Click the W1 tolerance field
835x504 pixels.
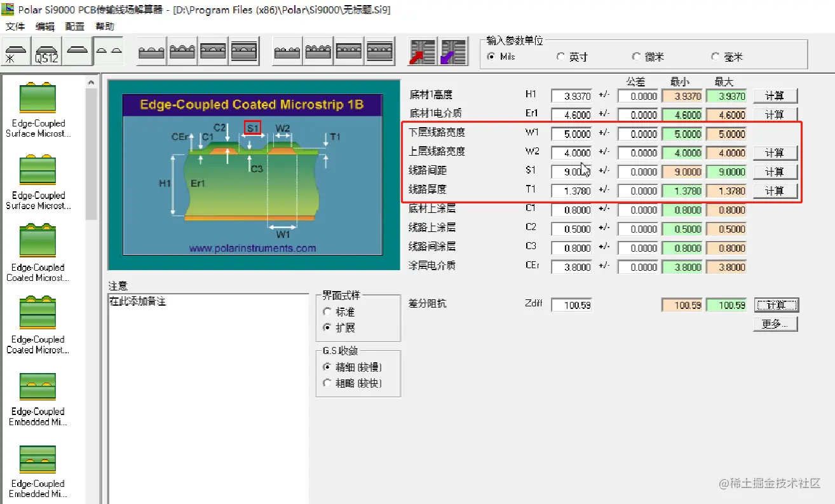click(x=638, y=134)
